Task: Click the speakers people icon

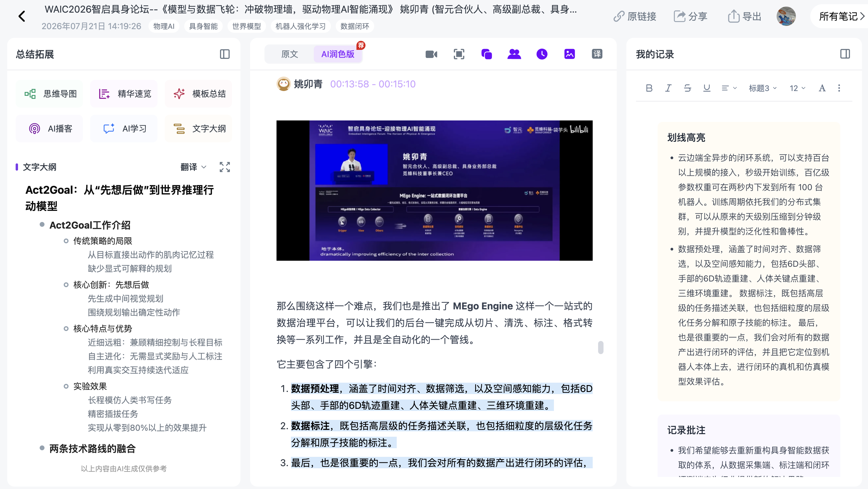Action: [514, 54]
